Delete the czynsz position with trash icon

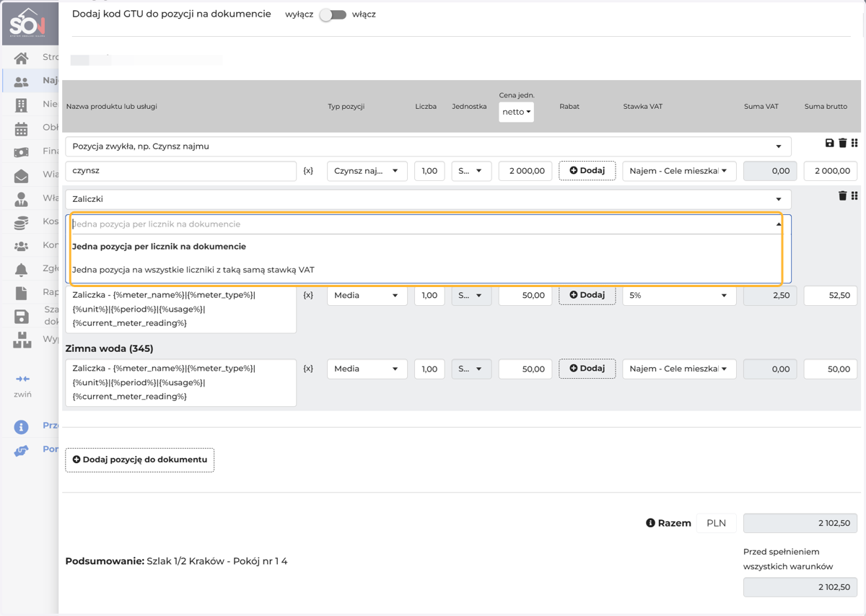click(842, 143)
